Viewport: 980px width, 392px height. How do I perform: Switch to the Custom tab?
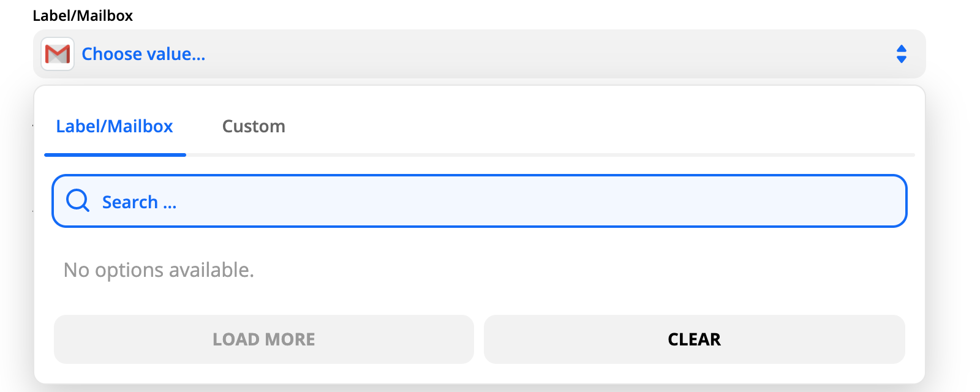click(254, 126)
